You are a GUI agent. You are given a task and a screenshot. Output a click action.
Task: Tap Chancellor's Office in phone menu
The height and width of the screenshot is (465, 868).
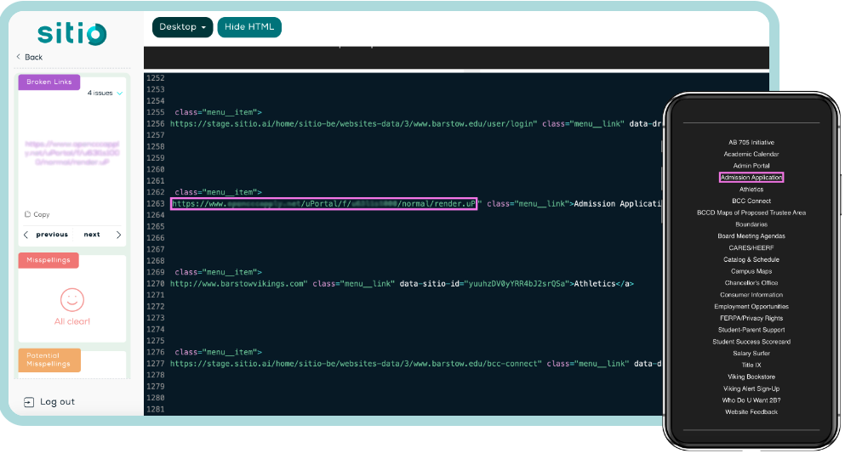click(751, 283)
